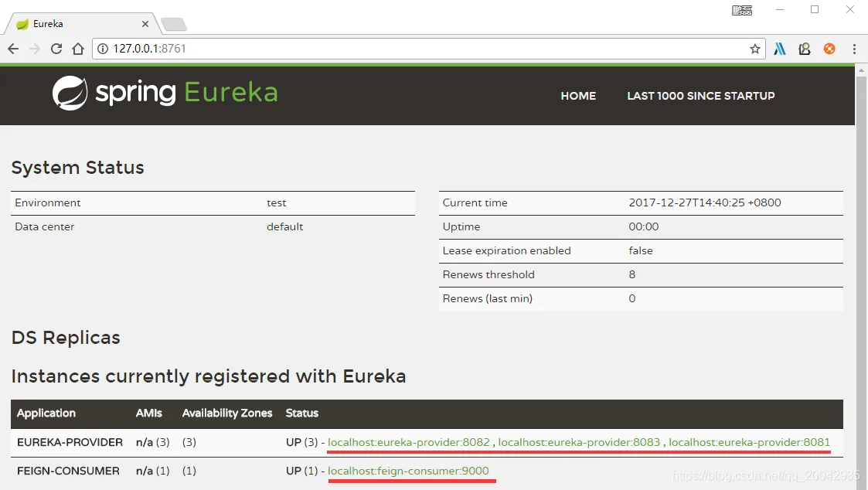The width and height of the screenshot is (868, 490).
Task: Click the 'Status' column header
Action: 301,413
